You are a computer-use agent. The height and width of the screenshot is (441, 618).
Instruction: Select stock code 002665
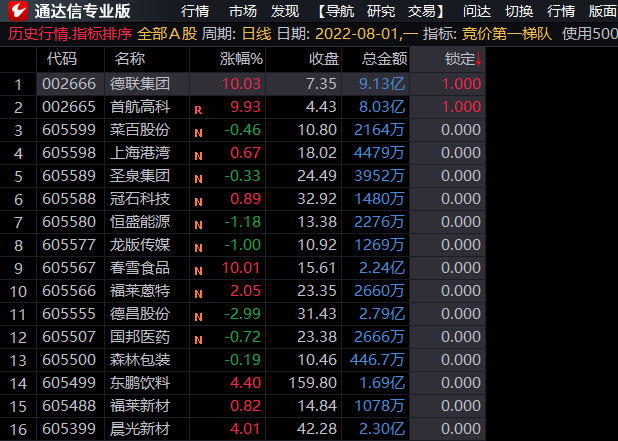(69, 107)
